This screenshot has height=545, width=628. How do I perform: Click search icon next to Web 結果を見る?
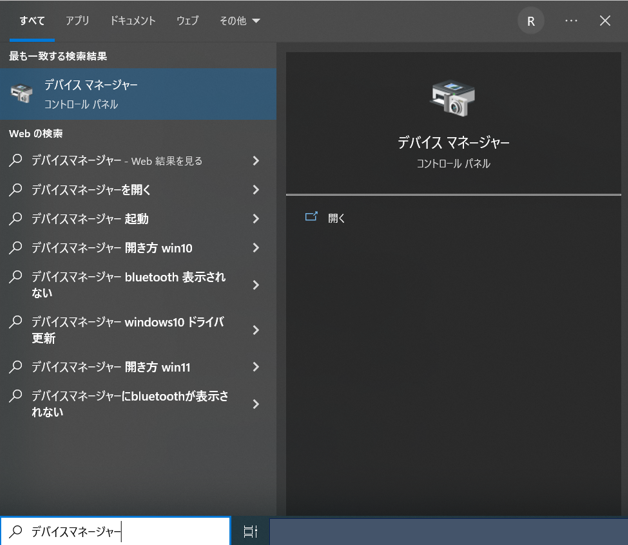coord(16,160)
